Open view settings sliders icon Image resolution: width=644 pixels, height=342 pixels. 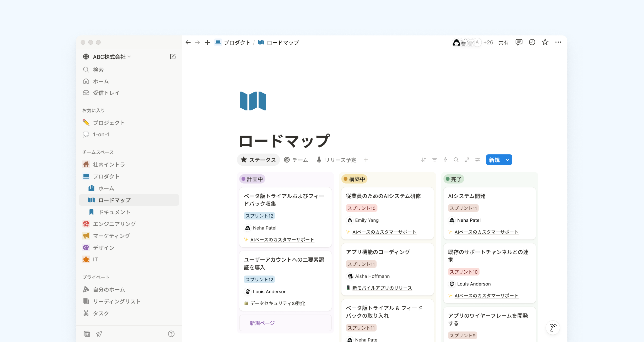(478, 160)
